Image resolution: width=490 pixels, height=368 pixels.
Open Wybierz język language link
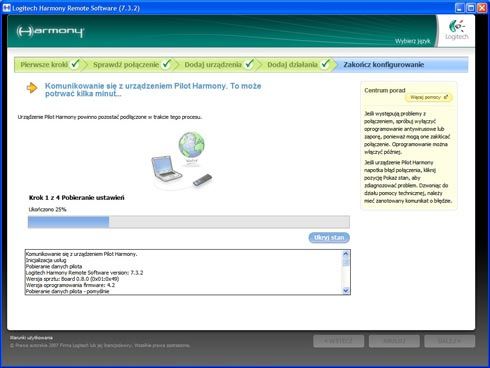click(412, 41)
